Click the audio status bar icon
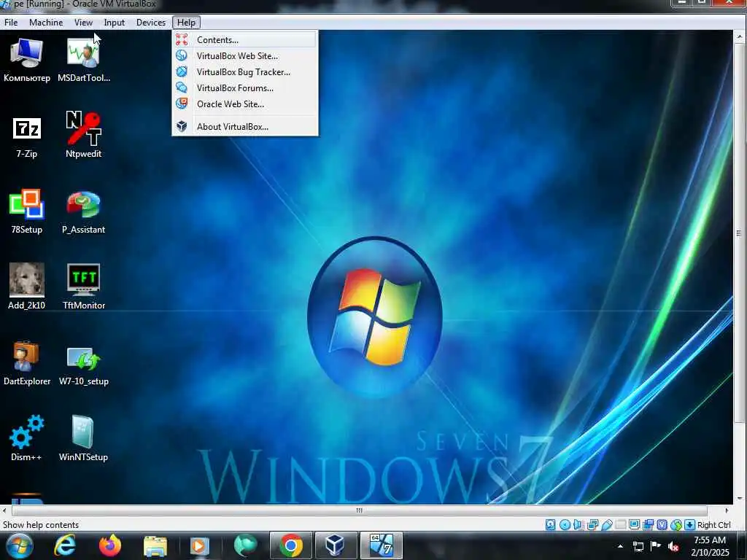 578,525
